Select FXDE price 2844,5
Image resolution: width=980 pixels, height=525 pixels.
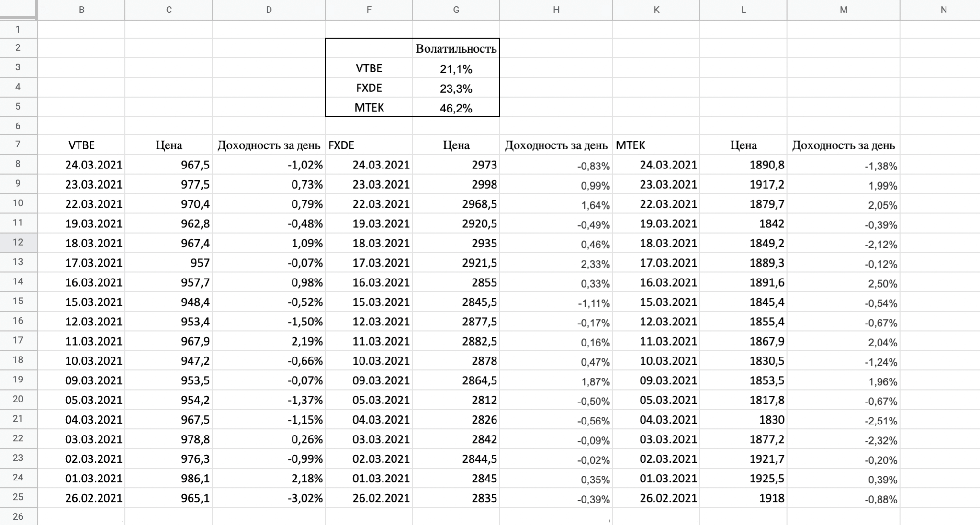click(x=456, y=459)
